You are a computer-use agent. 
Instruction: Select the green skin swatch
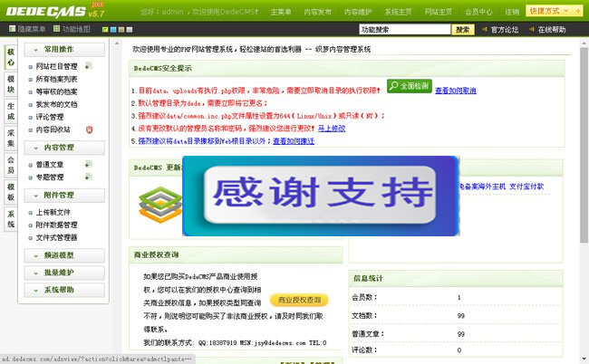105,30
